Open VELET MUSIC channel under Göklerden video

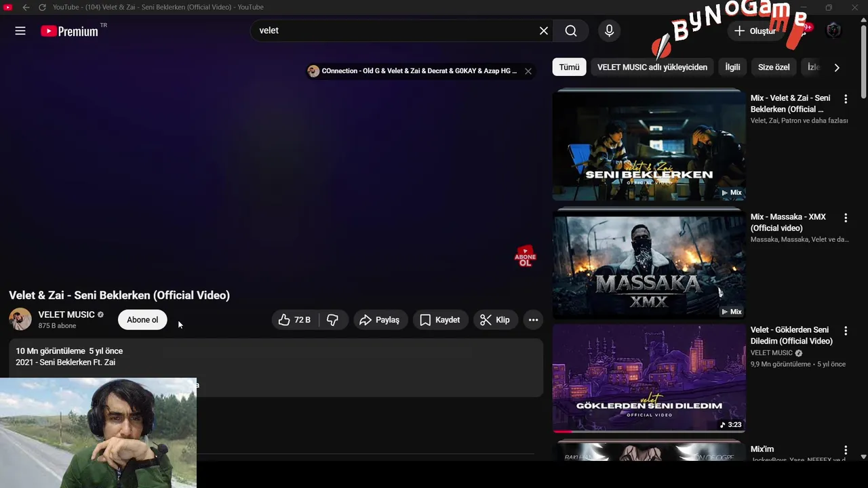(772, 353)
